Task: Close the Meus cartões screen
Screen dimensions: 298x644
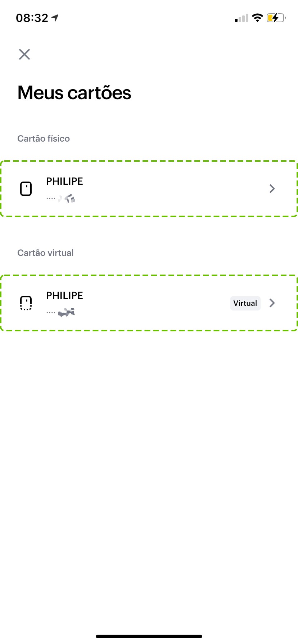Action: click(x=24, y=55)
